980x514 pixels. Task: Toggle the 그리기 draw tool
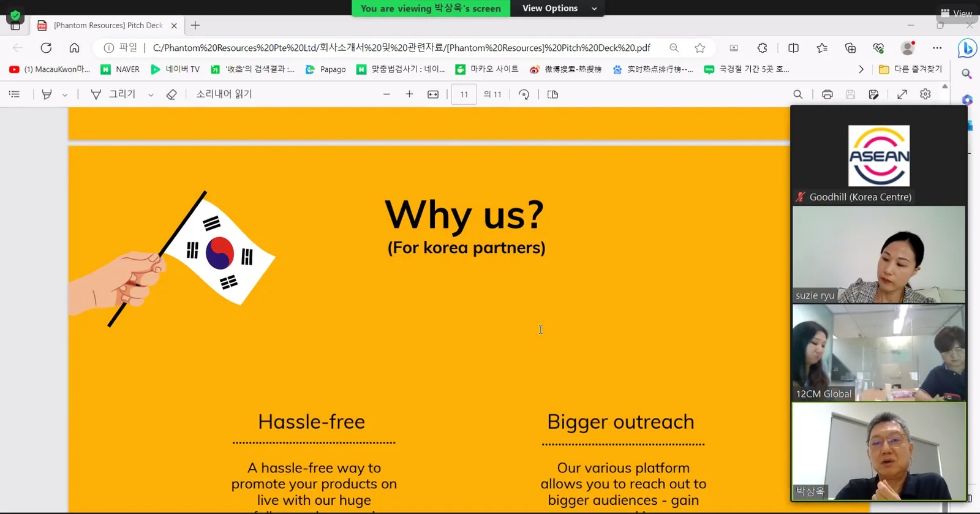pos(113,94)
